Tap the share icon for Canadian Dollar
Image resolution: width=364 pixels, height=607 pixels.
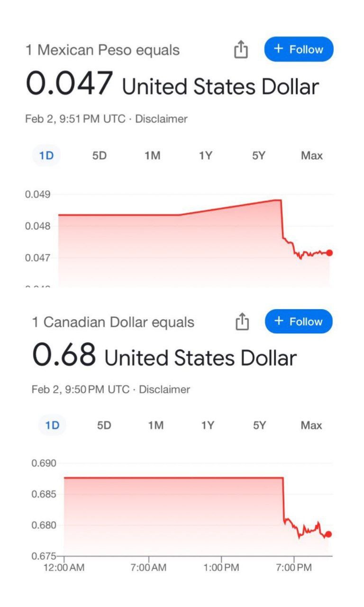coord(242,322)
